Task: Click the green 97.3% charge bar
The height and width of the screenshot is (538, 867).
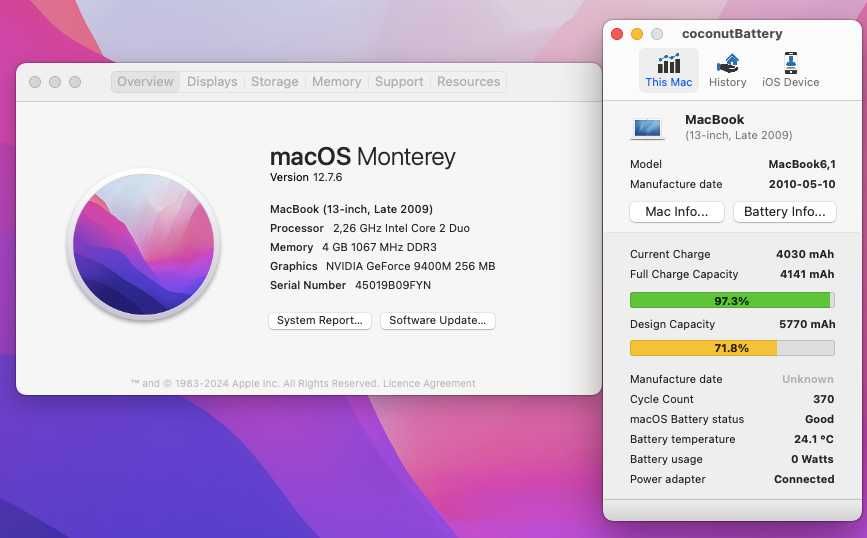Action: tap(732, 300)
